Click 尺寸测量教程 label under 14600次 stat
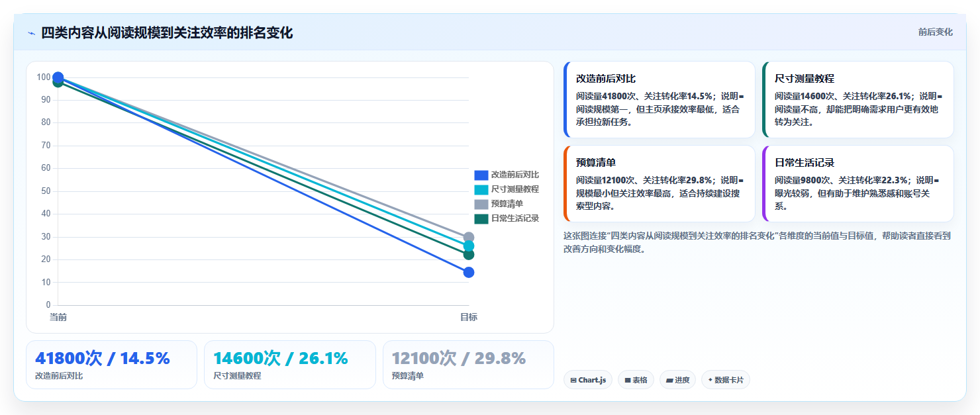 [237, 376]
